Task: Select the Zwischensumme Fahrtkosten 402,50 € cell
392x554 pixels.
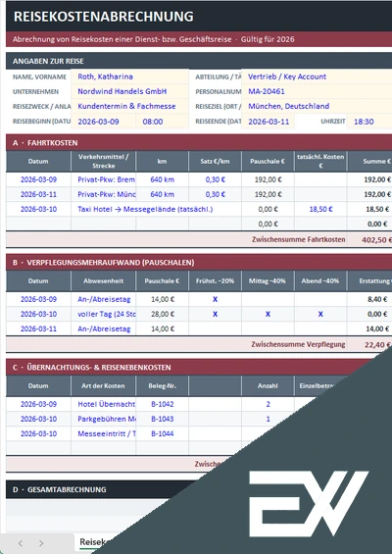Action: (369, 239)
